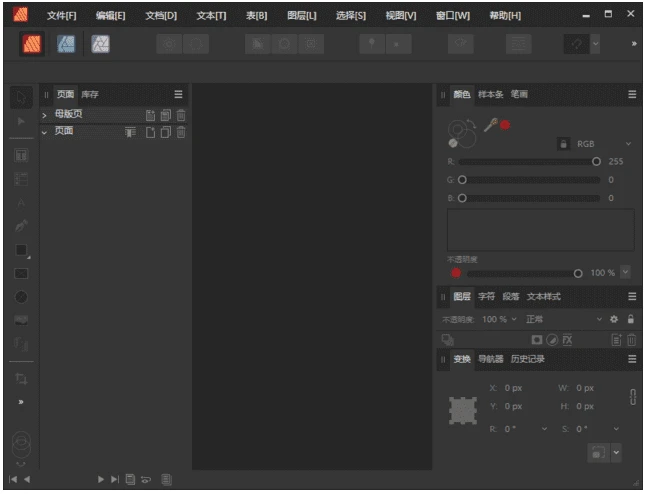The width and height of the screenshot is (645, 494).
Task: Open the layer opacity 100 % dropdown
Action: coord(514,319)
